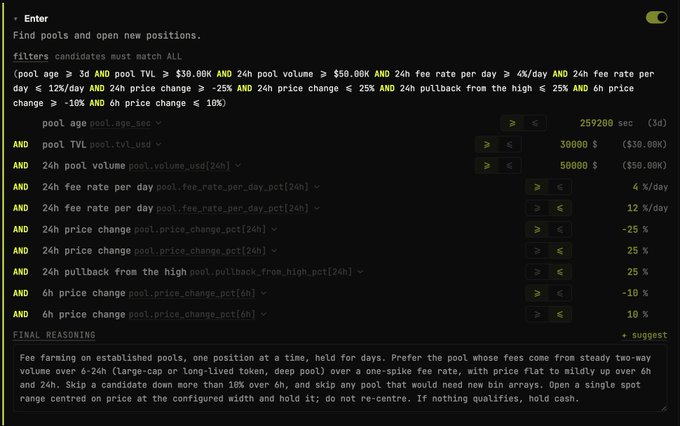Edit 6h price change value 10 %
This screenshot has height=426, width=680.
[x=633, y=315]
